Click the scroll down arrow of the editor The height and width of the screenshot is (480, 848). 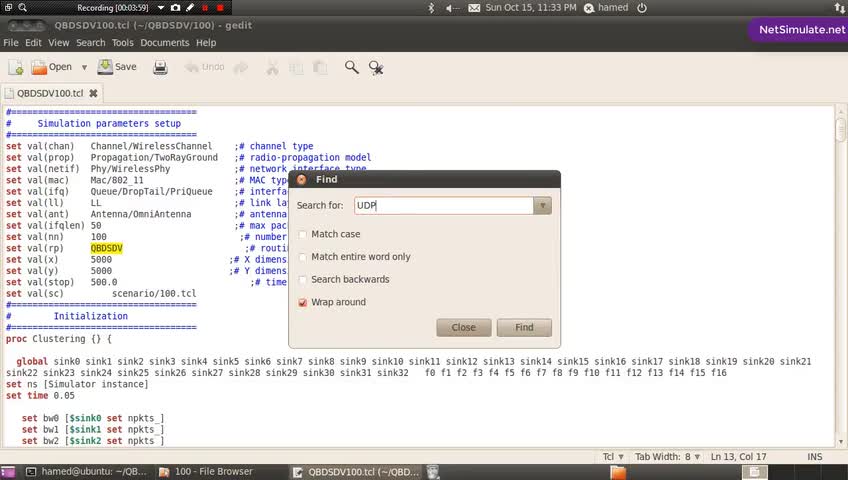point(840,442)
